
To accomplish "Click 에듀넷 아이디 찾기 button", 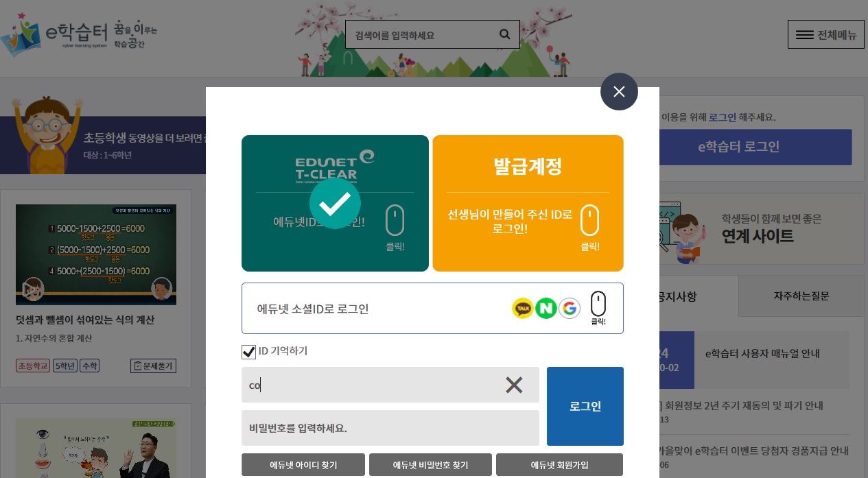I will click(x=303, y=465).
